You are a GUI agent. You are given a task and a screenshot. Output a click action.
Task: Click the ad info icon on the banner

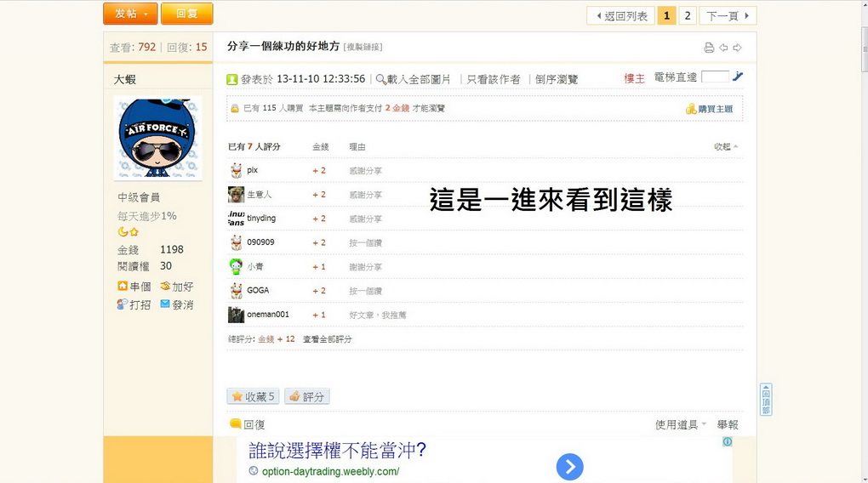[x=728, y=441]
